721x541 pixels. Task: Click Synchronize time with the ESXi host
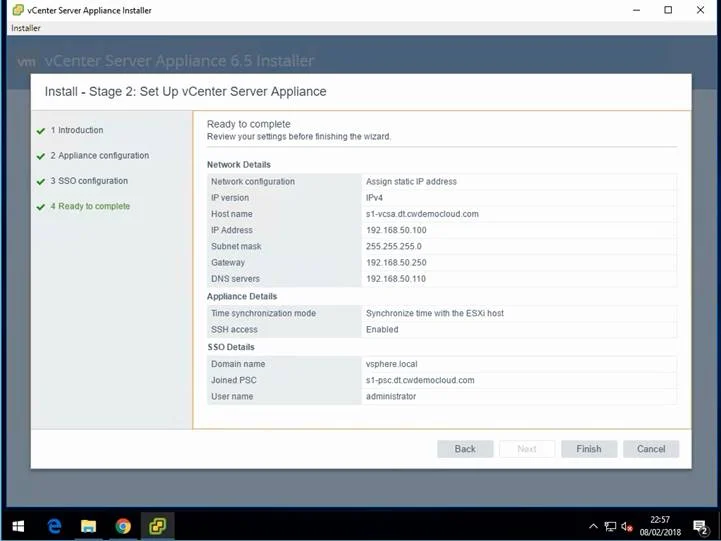(435, 313)
